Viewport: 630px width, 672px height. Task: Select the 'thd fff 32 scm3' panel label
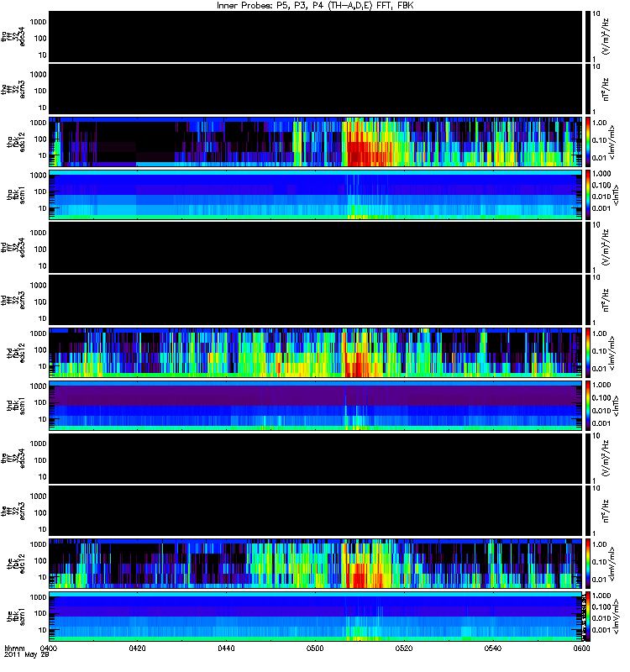13,300
